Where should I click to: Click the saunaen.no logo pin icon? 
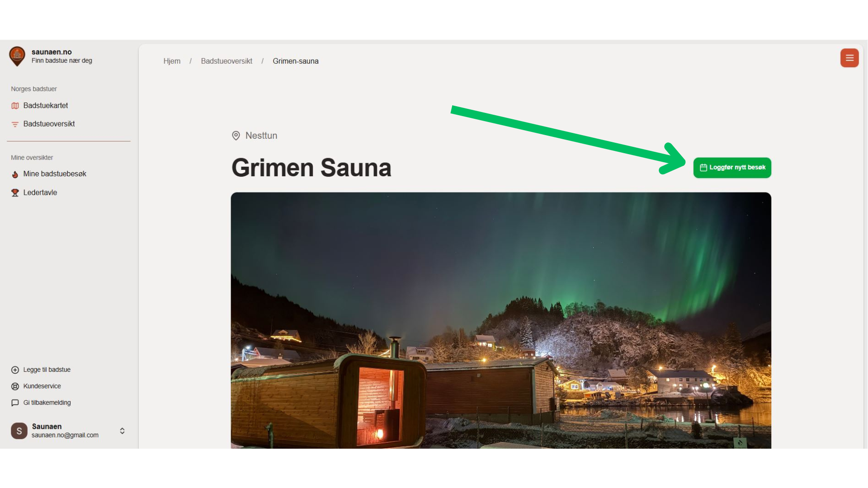tap(17, 56)
